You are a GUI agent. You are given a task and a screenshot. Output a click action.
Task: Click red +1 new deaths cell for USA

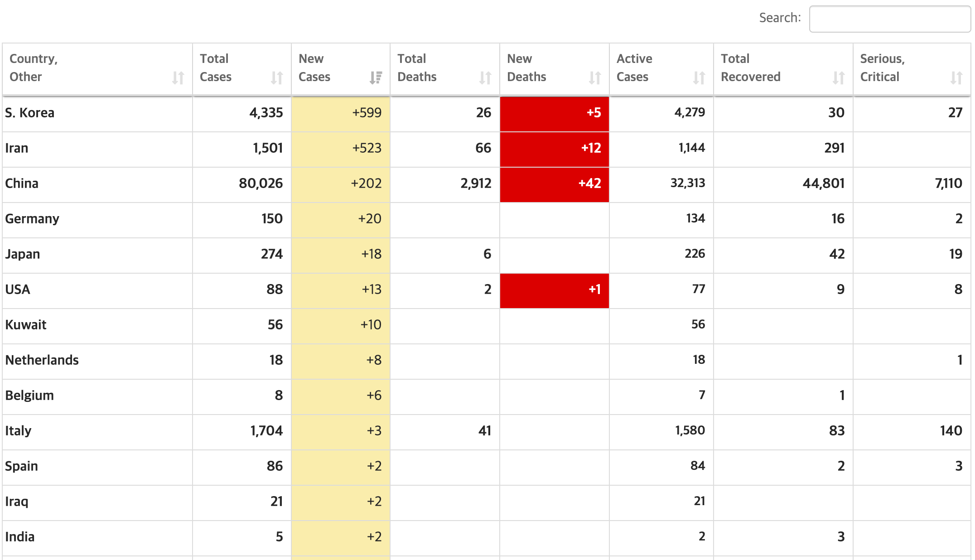(x=554, y=290)
